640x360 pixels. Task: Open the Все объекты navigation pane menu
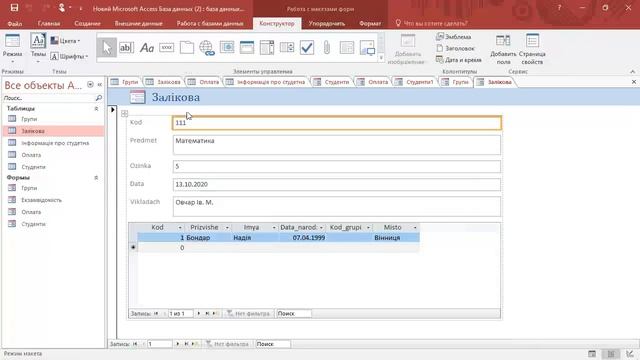90,84
